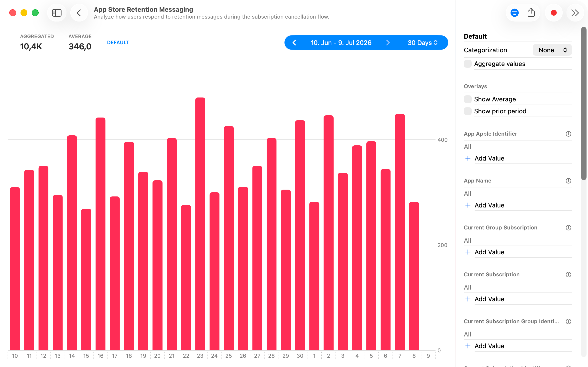Viewport: 588px width, 367px height.
Task: Click the Default inspector heading
Action: coord(475,36)
